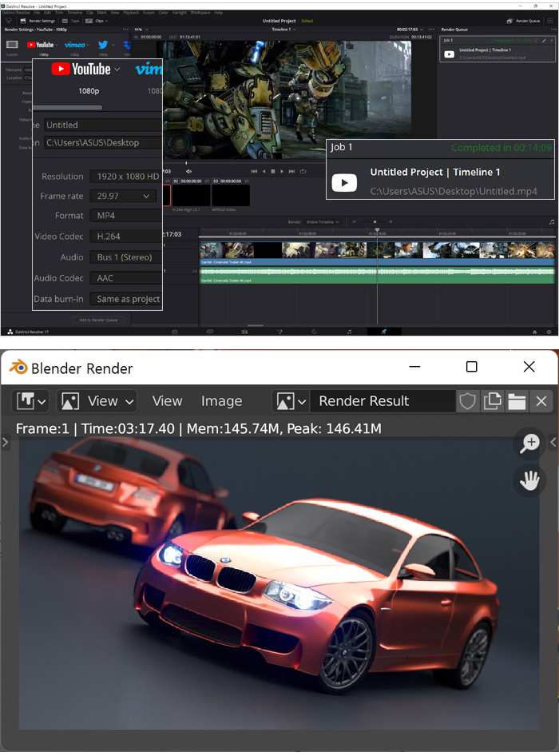Image resolution: width=559 pixels, height=756 pixels.
Task: Select the small Job 1 entry in Render Queue
Action: [x=498, y=50]
